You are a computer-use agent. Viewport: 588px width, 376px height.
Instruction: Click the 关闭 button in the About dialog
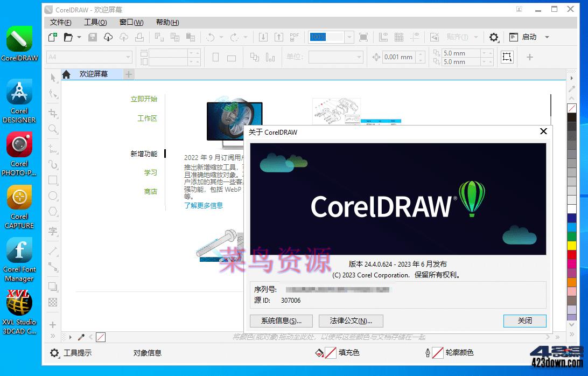[x=524, y=321]
